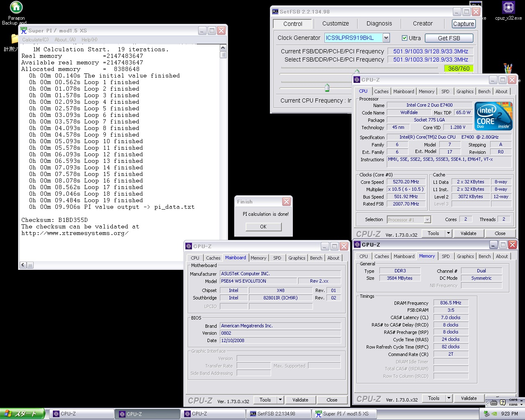Click the Model value P5E64 WS EVOLUTION
The height and width of the screenshot is (420, 525).
click(258, 281)
